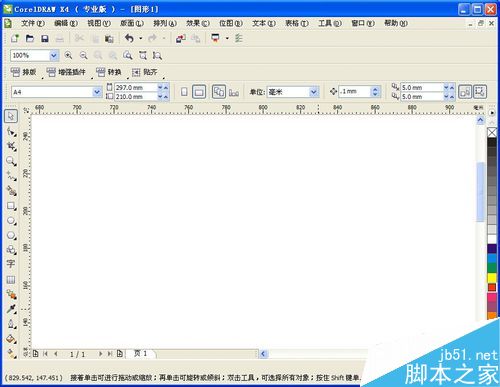Select the Eyedropper tool
This screenshot has height=387, width=500.
11,309
